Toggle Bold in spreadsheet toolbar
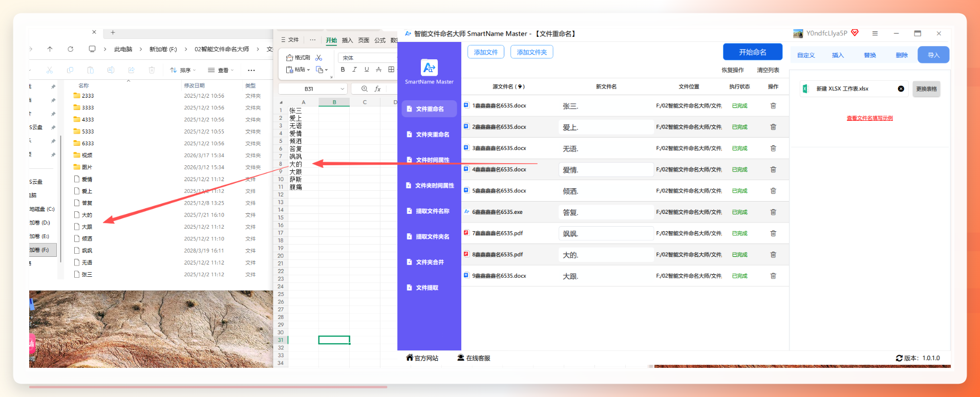980x397 pixels. pos(343,70)
